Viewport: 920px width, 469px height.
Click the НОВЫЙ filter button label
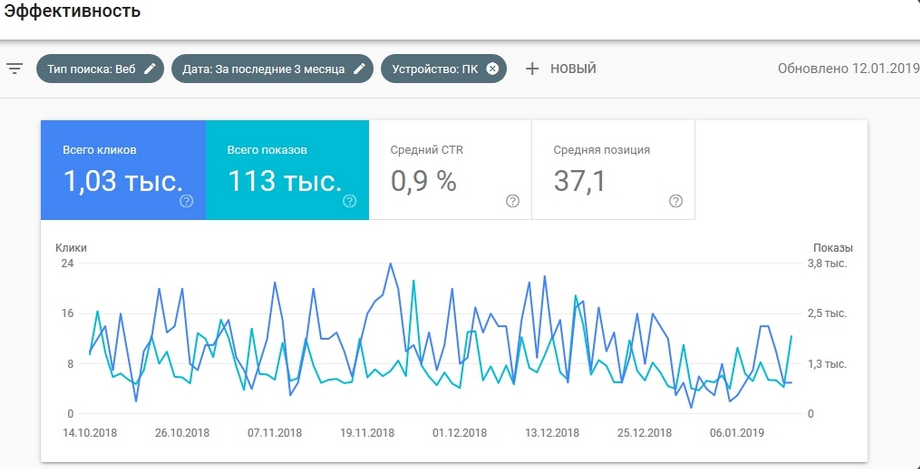[573, 69]
